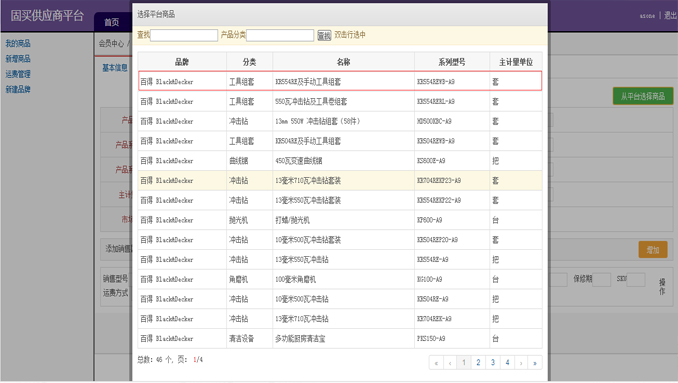Select row 10毫米500瓦冲击钻

coord(340,299)
